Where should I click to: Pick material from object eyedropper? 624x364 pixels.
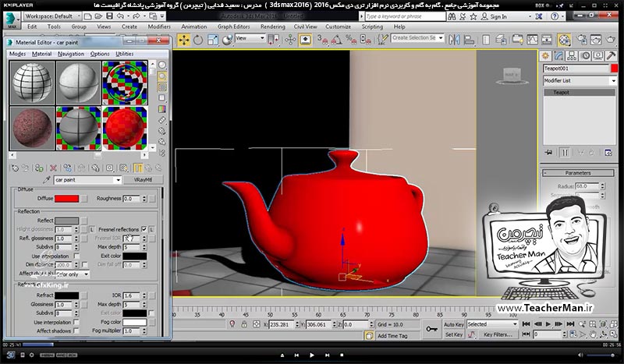(47, 180)
